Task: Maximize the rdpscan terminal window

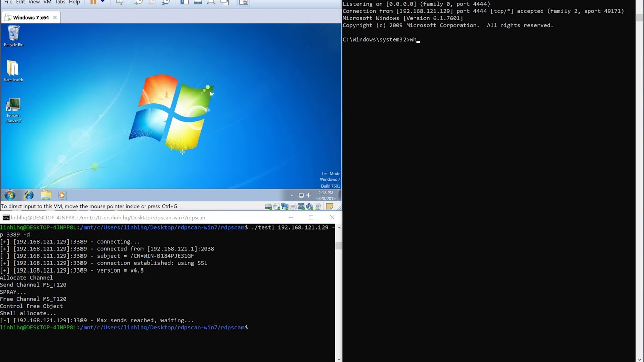Action: pos(311,217)
